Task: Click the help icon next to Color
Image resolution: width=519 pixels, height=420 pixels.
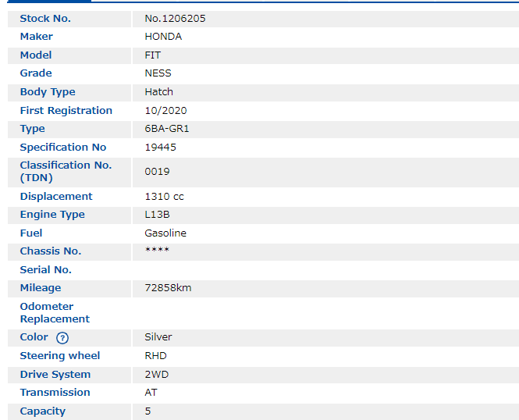Action: coord(62,338)
